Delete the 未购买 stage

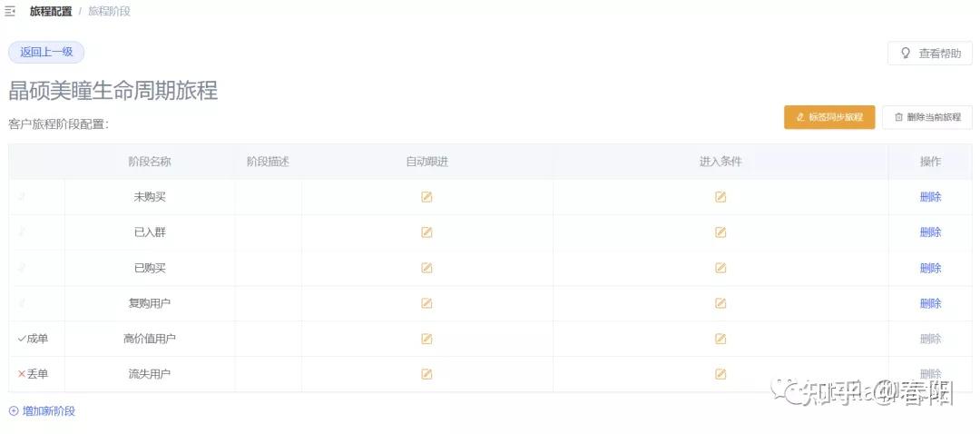[930, 197]
